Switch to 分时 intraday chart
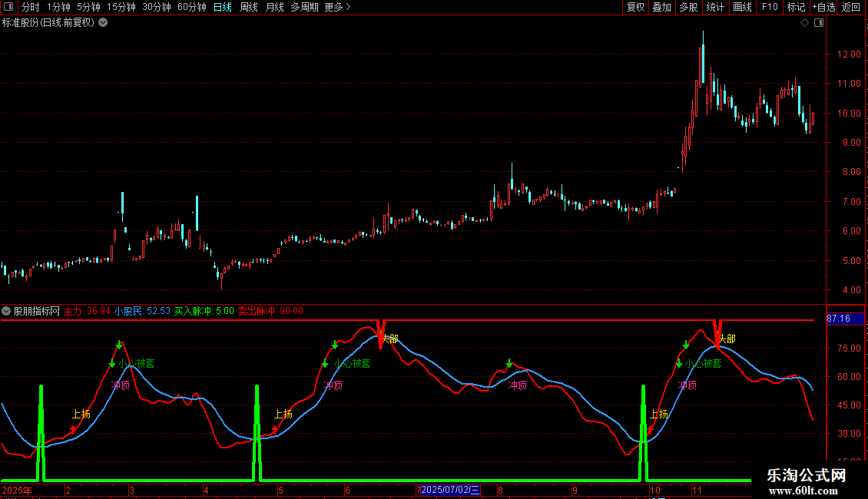 pyautogui.click(x=31, y=7)
